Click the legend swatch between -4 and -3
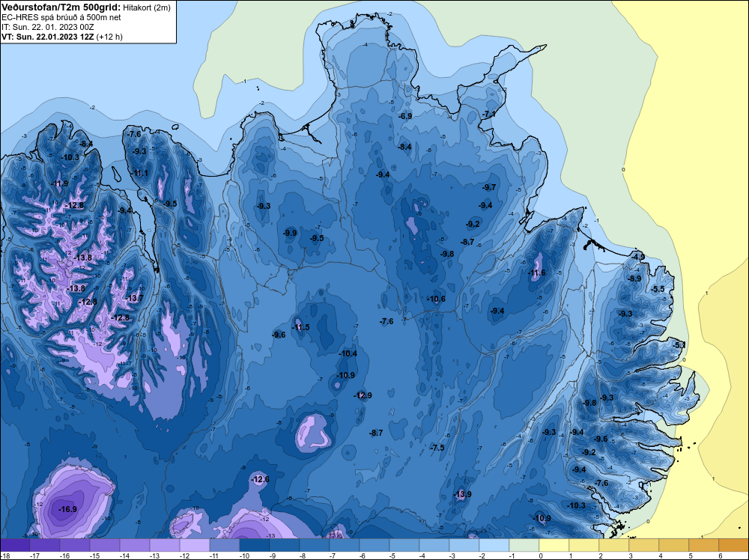Image resolution: width=749 pixels, height=560 pixels. tap(434, 545)
